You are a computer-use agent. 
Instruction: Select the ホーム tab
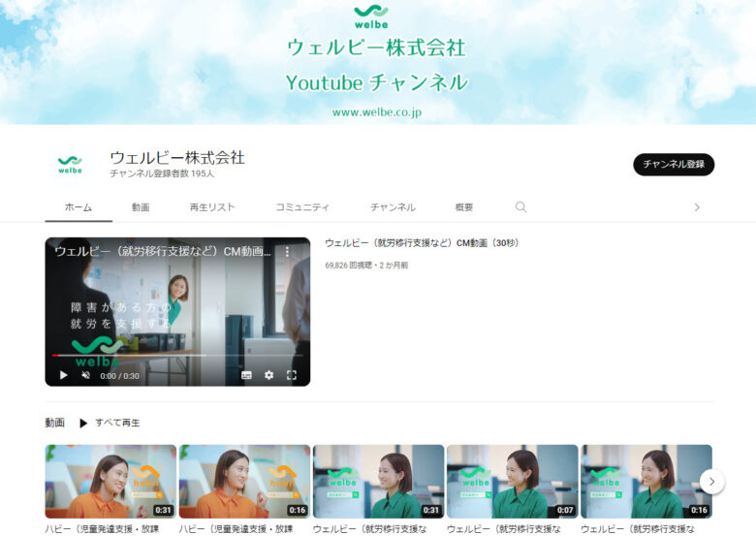point(79,207)
